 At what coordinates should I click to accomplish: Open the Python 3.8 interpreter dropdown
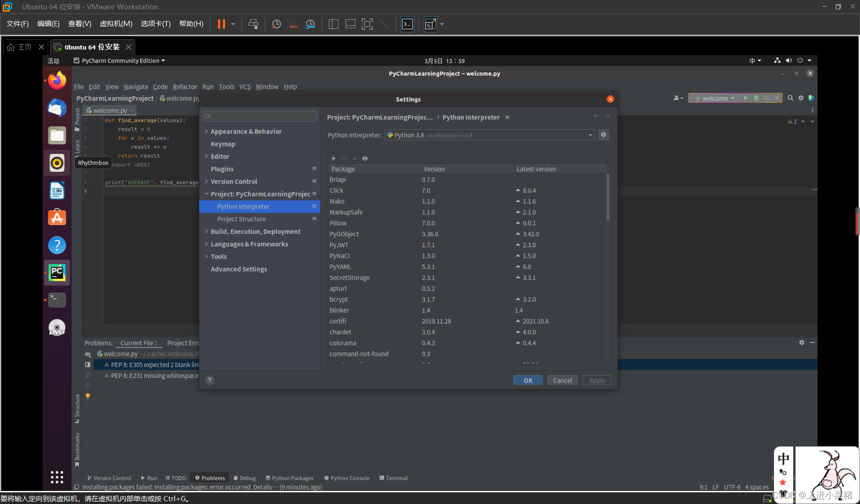590,135
